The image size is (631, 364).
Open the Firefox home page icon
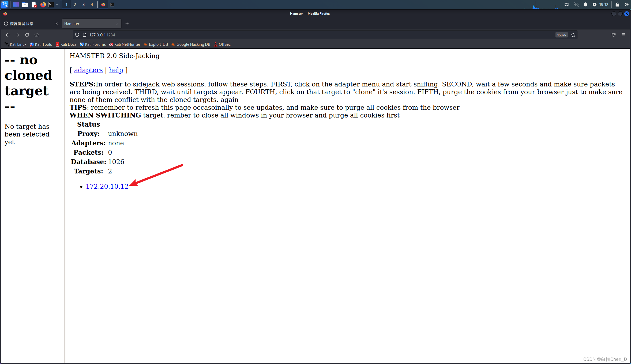click(x=37, y=35)
